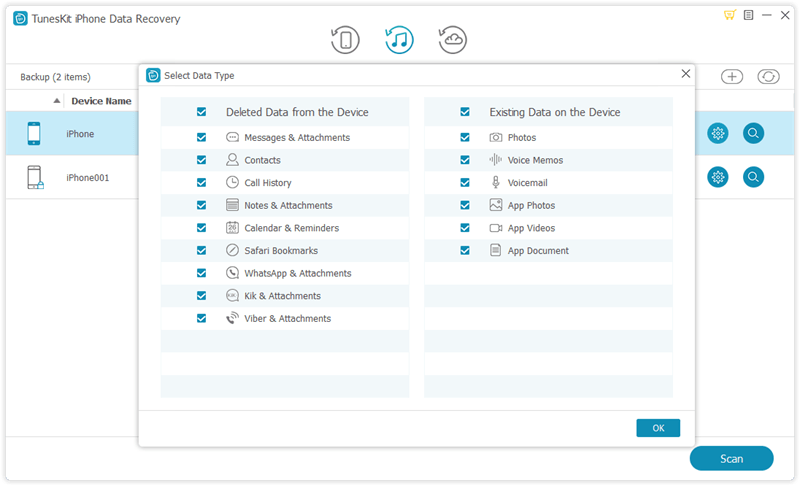This screenshot has width=800, height=486.
Task: Switch to Recover from iOS Device mode
Action: tap(345, 40)
